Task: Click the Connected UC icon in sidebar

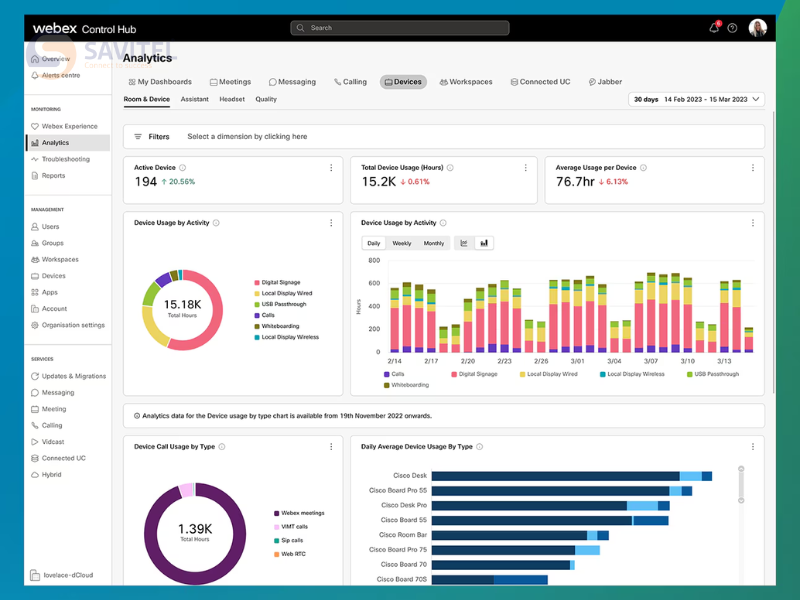Action: [x=35, y=458]
